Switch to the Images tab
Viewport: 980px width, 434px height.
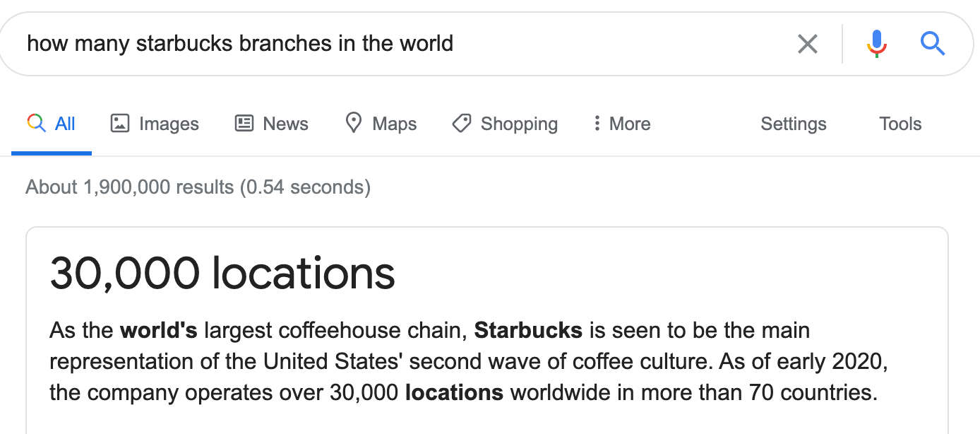(155, 124)
